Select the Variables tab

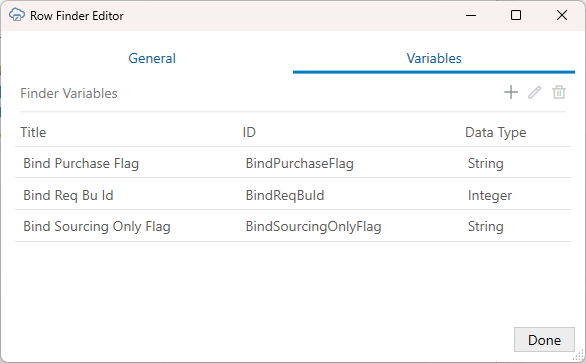pos(434,58)
